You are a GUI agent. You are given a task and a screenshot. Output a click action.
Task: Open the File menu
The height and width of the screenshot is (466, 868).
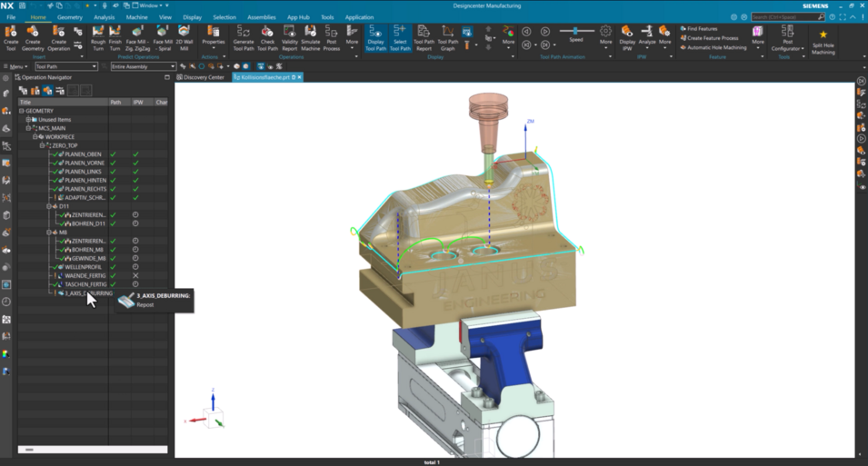click(x=11, y=17)
